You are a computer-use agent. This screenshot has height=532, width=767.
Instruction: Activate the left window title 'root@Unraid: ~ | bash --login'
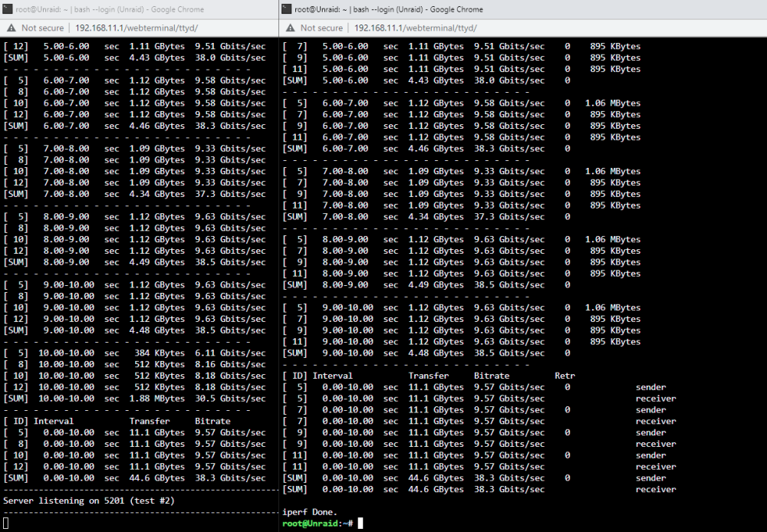[x=110, y=9]
